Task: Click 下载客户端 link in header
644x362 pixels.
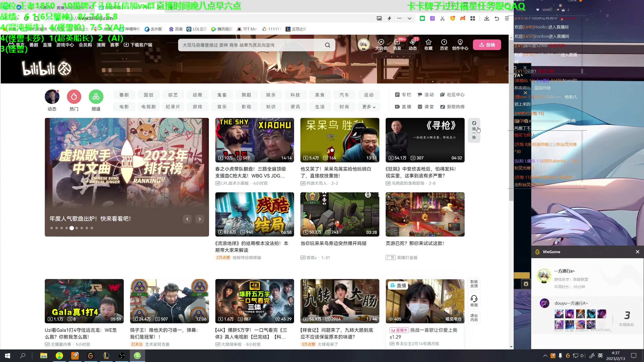Action: (138, 45)
